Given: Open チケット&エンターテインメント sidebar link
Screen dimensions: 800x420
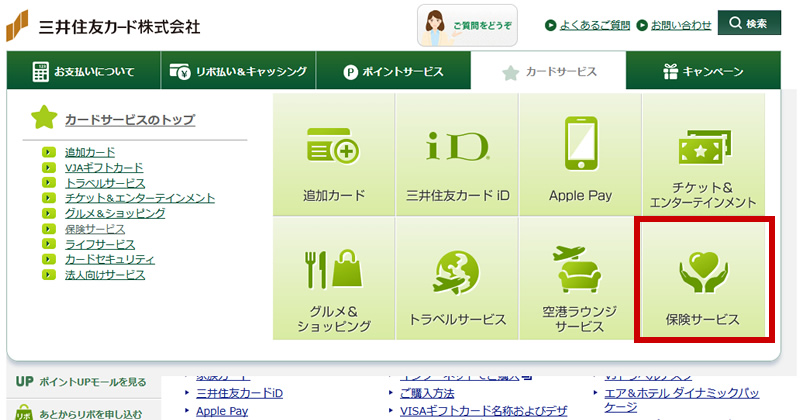Looking at the screenshot, I should point(140,198).
